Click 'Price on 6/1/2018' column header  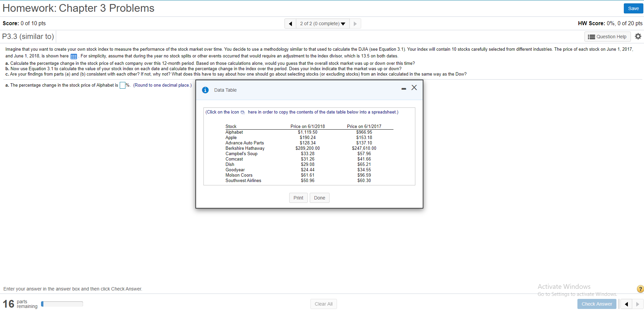pyautogui.click(x=307, y=127)
